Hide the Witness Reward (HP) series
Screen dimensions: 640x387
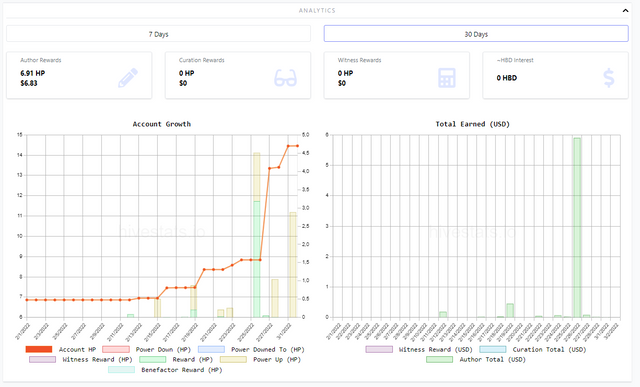tap(81, 360)
